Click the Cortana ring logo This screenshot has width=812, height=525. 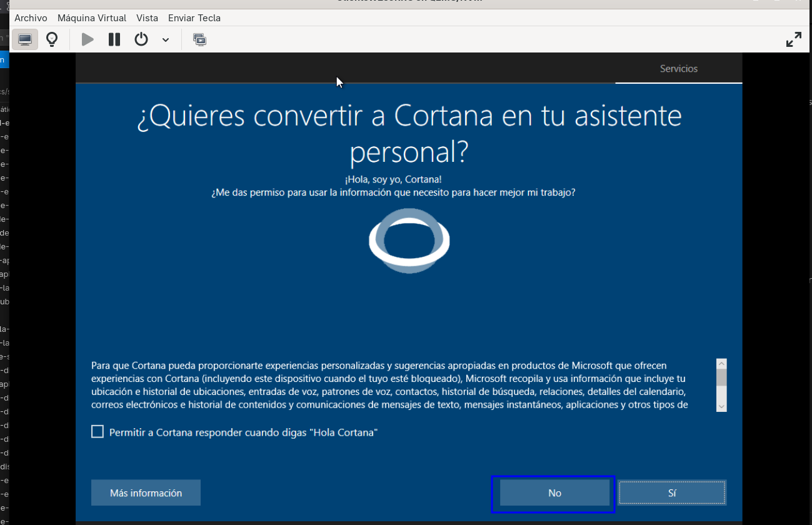click(x=409, y=241)
